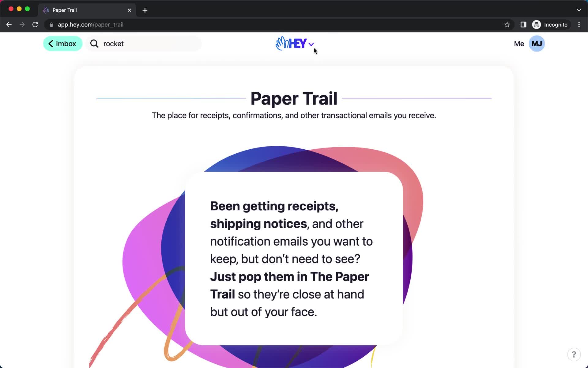The width and height of the screenshot is (588, 368).
Task: Click the bookmark/star icon
Action: click(x=507, y=25)
